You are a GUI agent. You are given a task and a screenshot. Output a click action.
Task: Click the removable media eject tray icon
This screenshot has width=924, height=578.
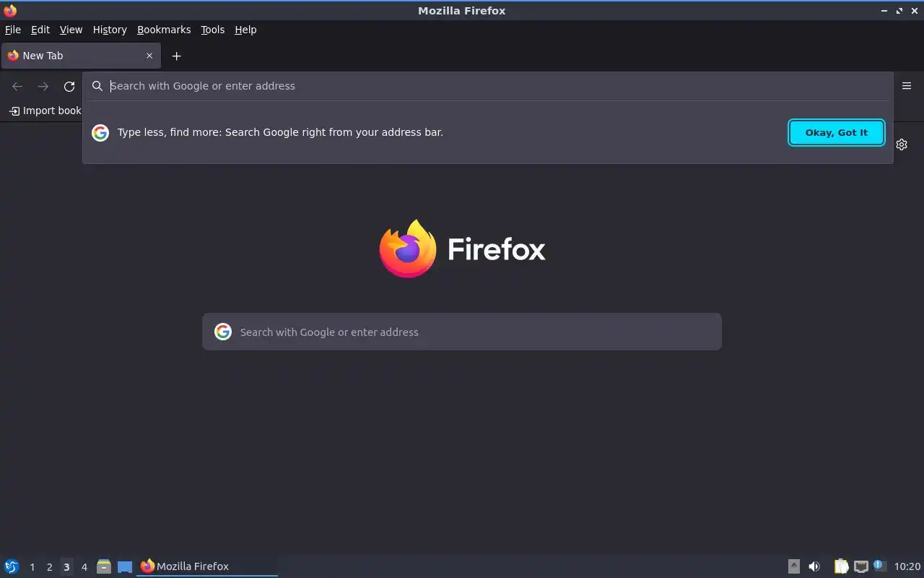coord(794,566)
